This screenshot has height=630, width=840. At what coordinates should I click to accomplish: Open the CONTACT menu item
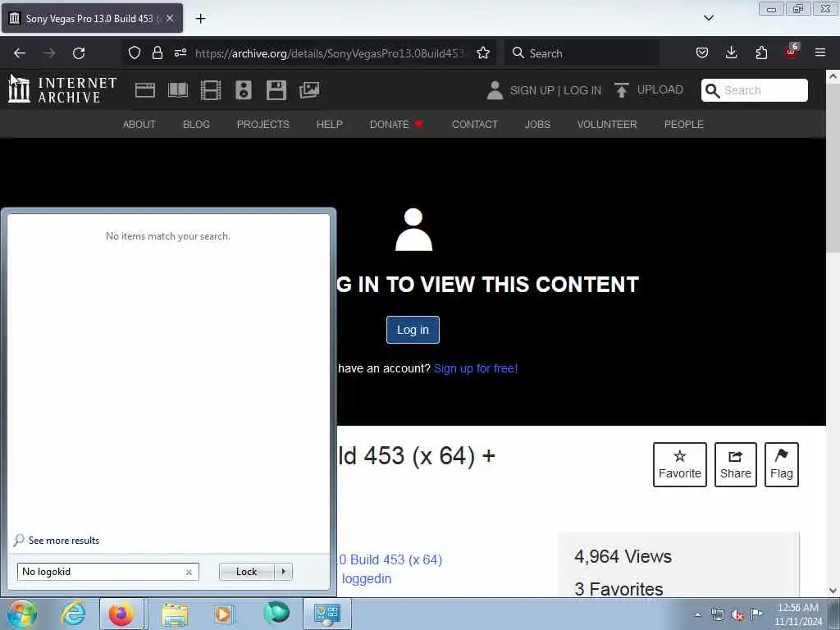(475, 125)
